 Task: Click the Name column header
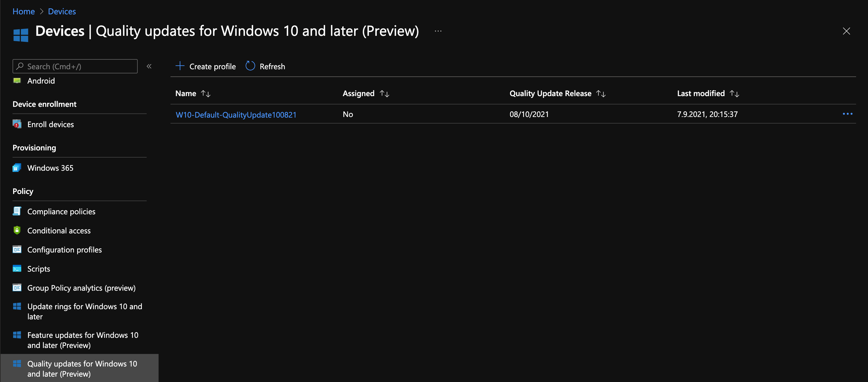coord(186,93)
